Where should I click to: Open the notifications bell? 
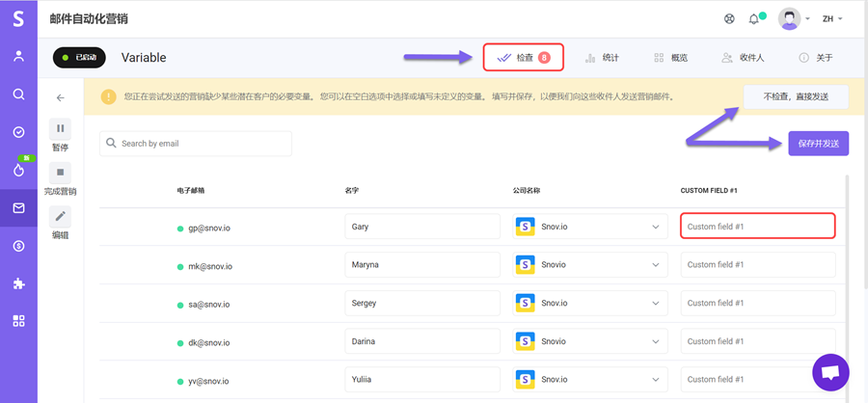pos(753,19)
